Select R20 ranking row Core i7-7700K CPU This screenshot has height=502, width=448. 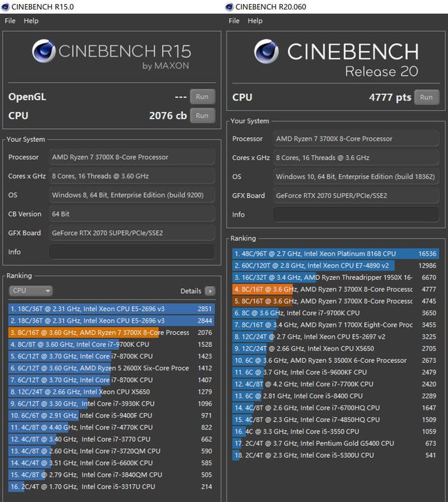click(x=336, y=384)
